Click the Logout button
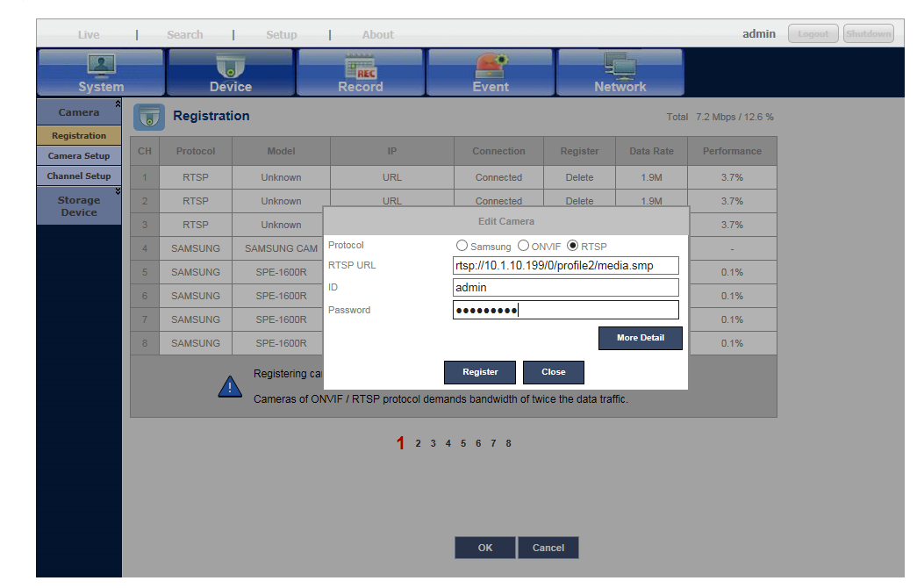917x588 pixels. point(813,34)
